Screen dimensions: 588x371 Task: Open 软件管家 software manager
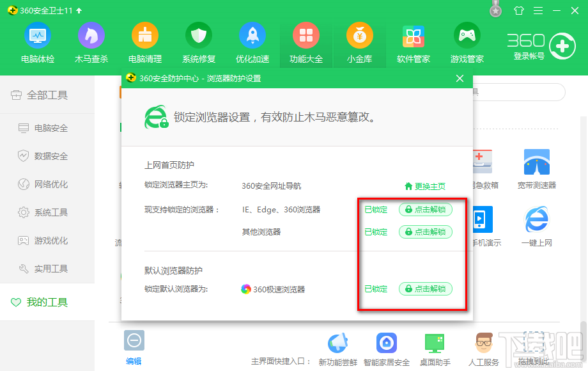[413, 42]
